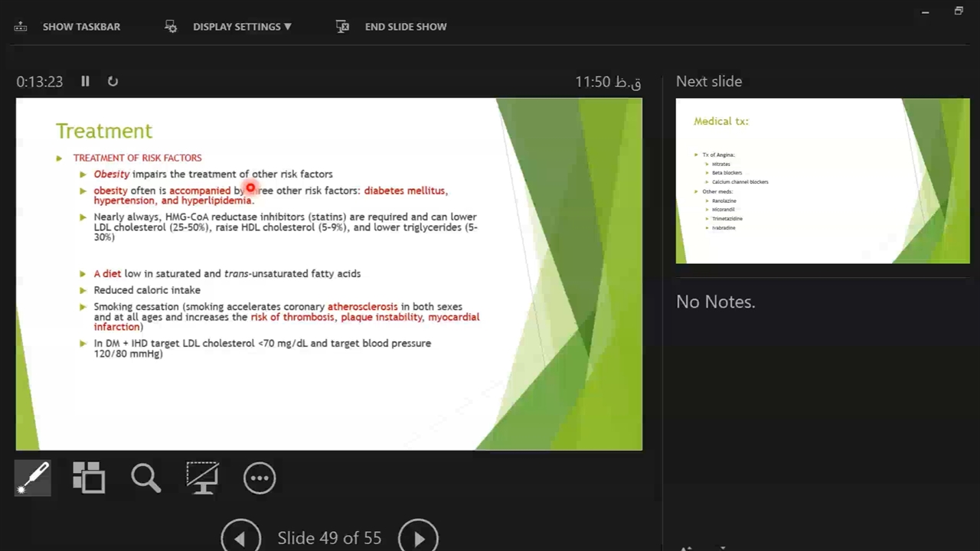This screenshot has height=551, width=980.
Task: Click the Treatment title on current slide
Action: point(104,131)
